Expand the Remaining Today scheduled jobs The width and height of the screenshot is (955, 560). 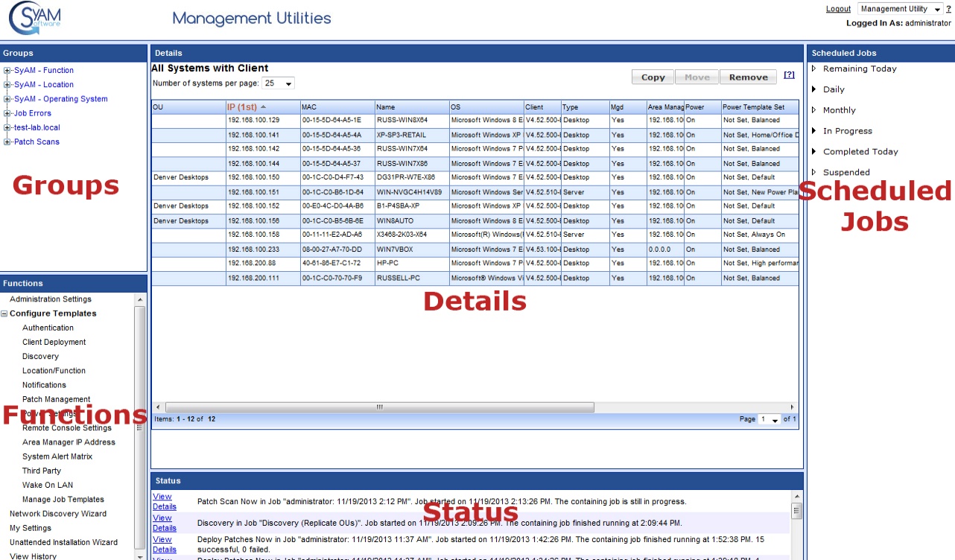point(813,69)
